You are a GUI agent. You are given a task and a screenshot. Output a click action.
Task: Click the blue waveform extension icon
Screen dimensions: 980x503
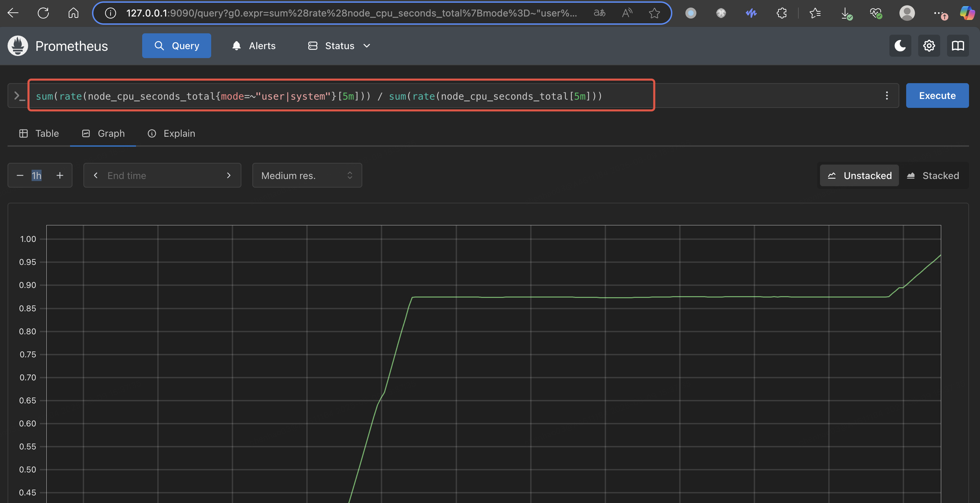pos(751,13)
